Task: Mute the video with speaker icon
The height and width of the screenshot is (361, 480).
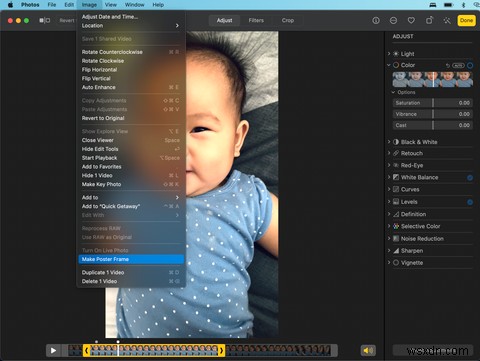Action: point(368,350)
